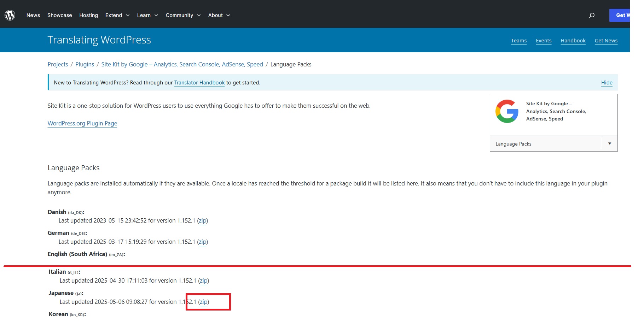Expand the Community dropdown menu

click(x=183, y=15)
